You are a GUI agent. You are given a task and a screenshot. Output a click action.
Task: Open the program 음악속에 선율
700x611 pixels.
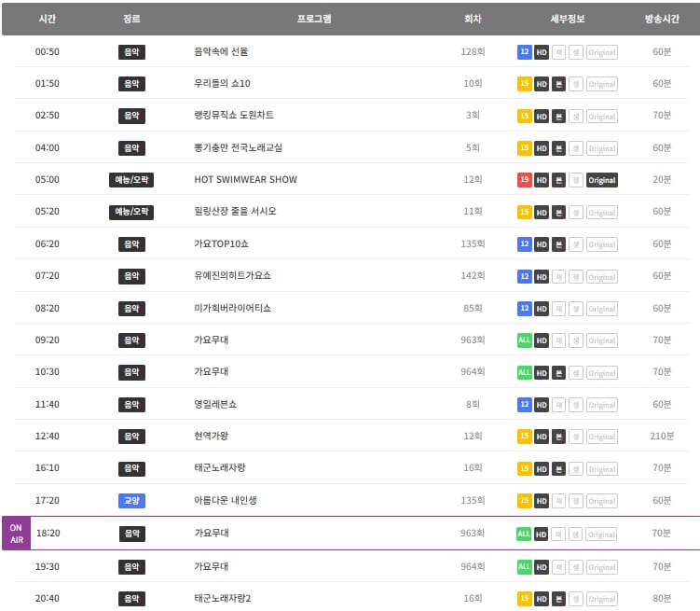click(x=221, y=52)
